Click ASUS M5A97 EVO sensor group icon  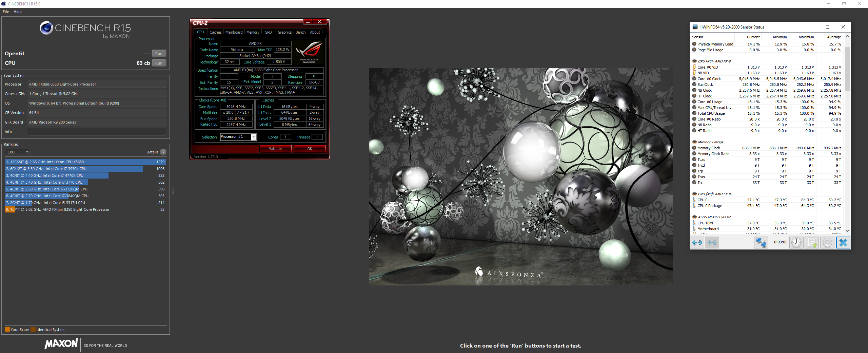pyautogui.click(x=694, y=217)
